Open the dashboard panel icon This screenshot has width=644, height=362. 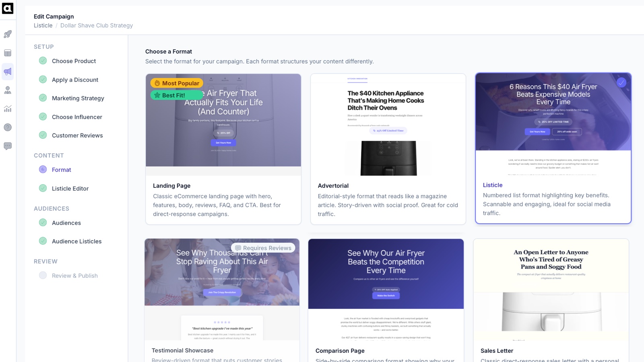point(7,53)
